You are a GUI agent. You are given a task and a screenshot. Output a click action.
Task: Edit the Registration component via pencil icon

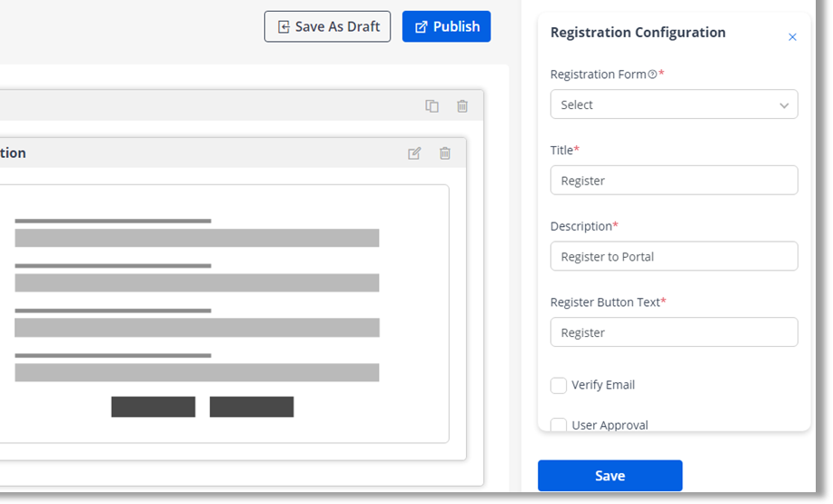(x=414, y=153)
